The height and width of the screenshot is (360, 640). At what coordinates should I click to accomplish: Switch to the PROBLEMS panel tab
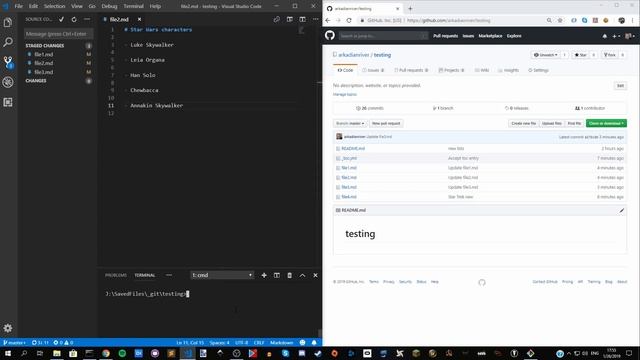point(116,275)
